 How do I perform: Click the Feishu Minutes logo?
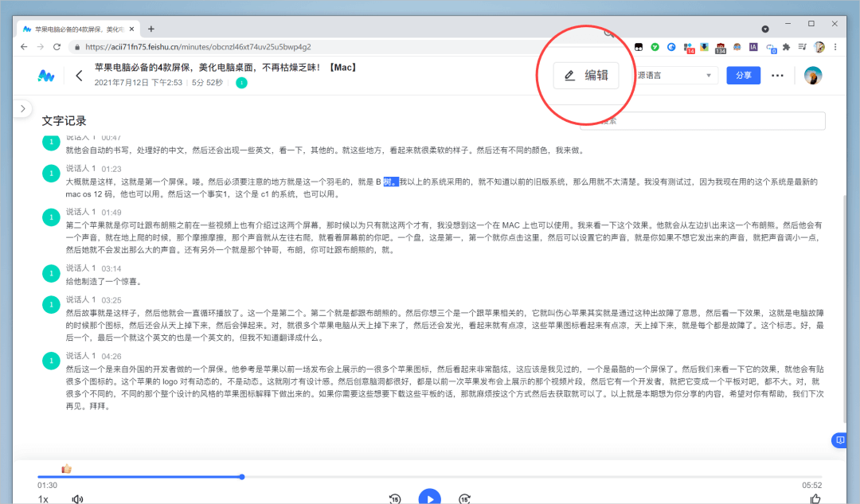(46, 76)
